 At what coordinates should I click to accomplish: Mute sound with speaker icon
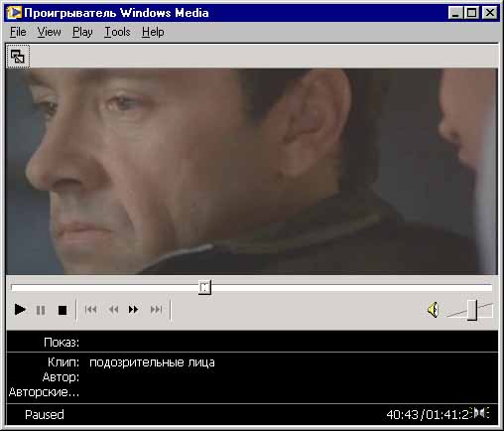click(x=433, y=310)
